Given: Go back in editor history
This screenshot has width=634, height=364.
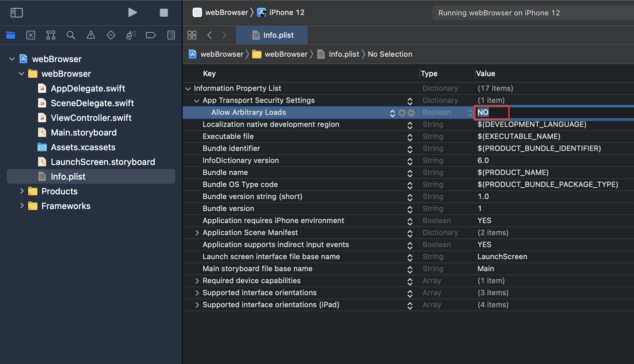Looking at the screenshot, I should click(x=210, y=35).
